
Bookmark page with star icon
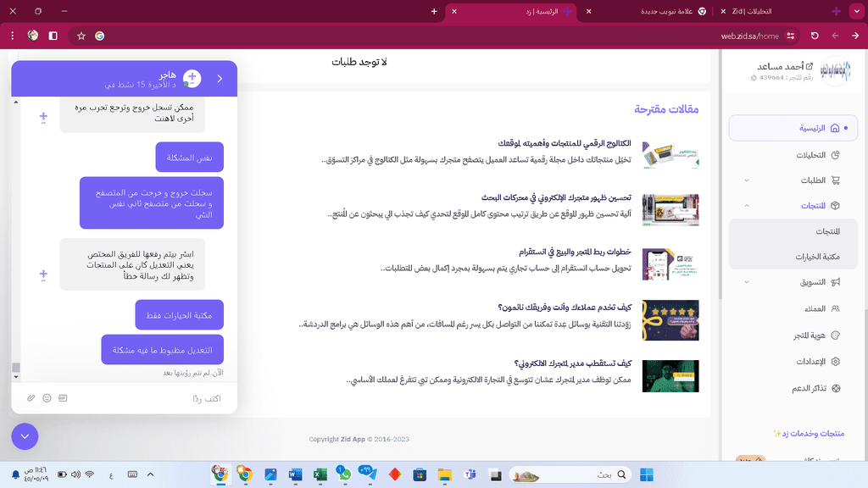pos(81,36)
